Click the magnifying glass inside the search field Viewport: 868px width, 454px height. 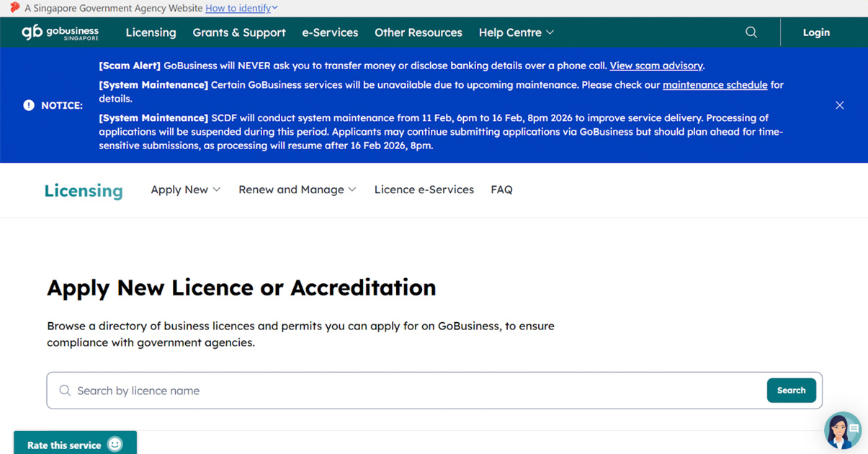pos(64,390)
